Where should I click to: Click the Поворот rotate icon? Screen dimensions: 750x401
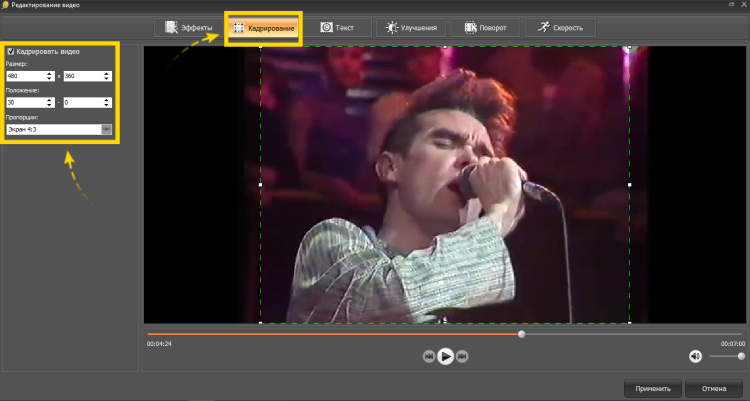(471, 28)
